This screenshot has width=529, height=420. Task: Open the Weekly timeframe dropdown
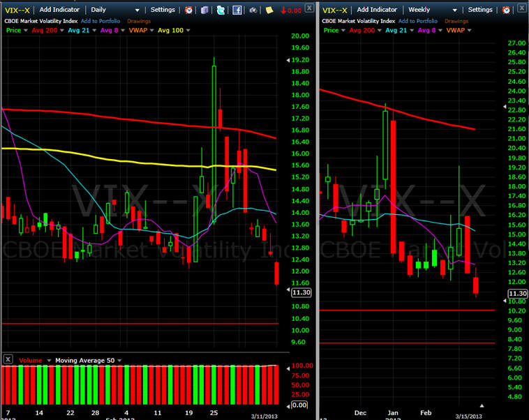point(456,10)
